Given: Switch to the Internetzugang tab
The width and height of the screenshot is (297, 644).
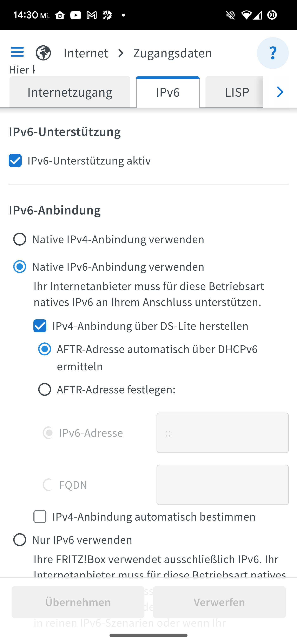Looking at the screenshot, I should (x=70, y=92).
